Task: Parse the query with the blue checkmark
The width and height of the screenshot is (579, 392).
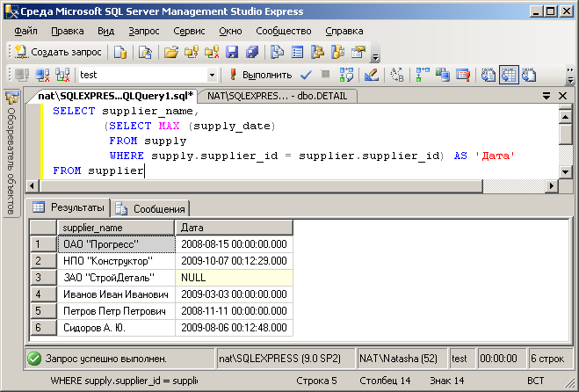Action: [306, 75]
